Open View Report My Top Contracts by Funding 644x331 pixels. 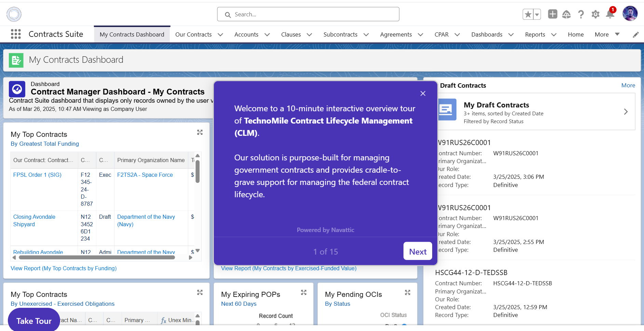coord(64,268)
